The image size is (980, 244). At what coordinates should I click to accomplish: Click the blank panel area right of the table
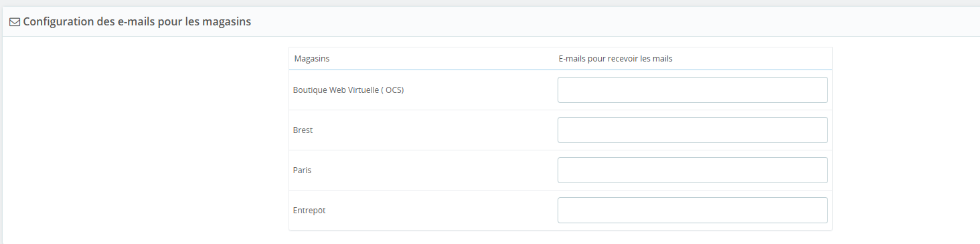(x=904, y=140)
